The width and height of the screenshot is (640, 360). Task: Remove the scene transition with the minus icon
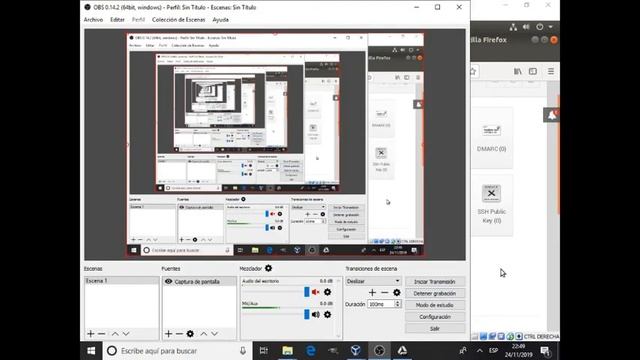384,293
